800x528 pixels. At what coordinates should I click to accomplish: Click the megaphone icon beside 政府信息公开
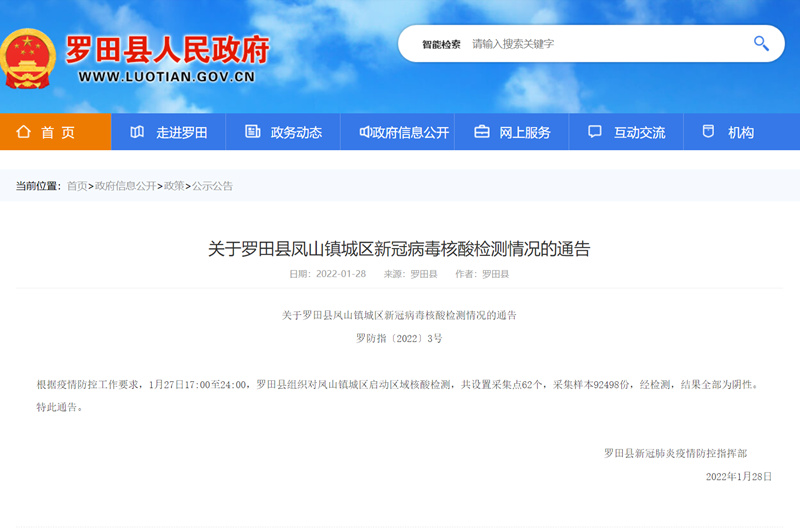pos(365,132)
